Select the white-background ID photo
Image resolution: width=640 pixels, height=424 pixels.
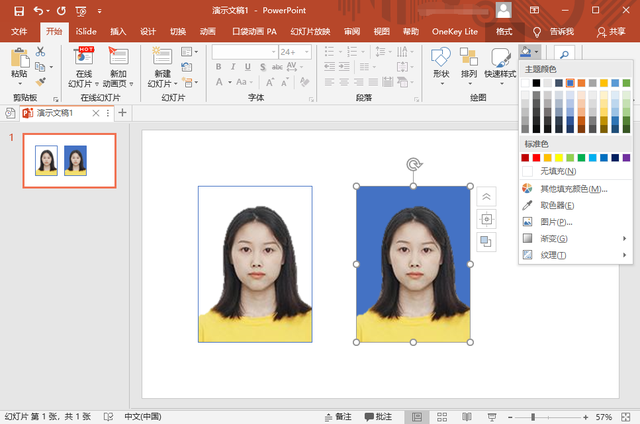(x=255, y=264)
